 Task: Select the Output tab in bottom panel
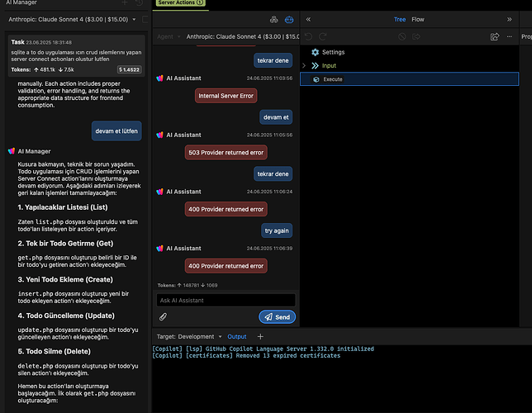coord(237,337)
